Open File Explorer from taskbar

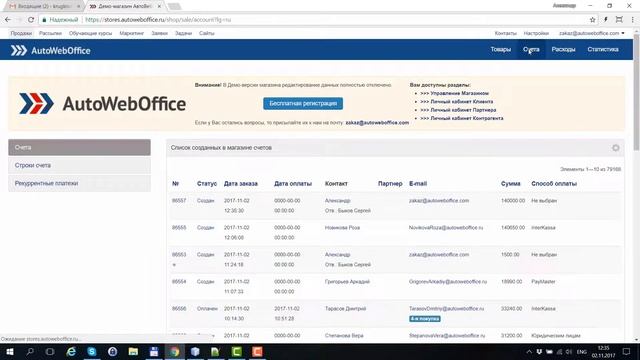[133, 351]
